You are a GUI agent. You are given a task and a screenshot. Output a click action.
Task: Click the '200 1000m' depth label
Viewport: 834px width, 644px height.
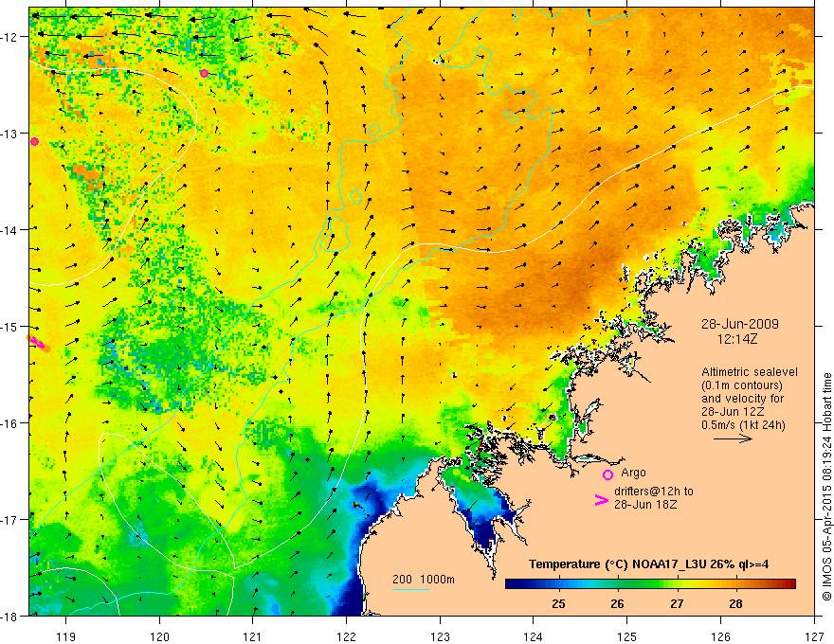click(x=424, y=580)
